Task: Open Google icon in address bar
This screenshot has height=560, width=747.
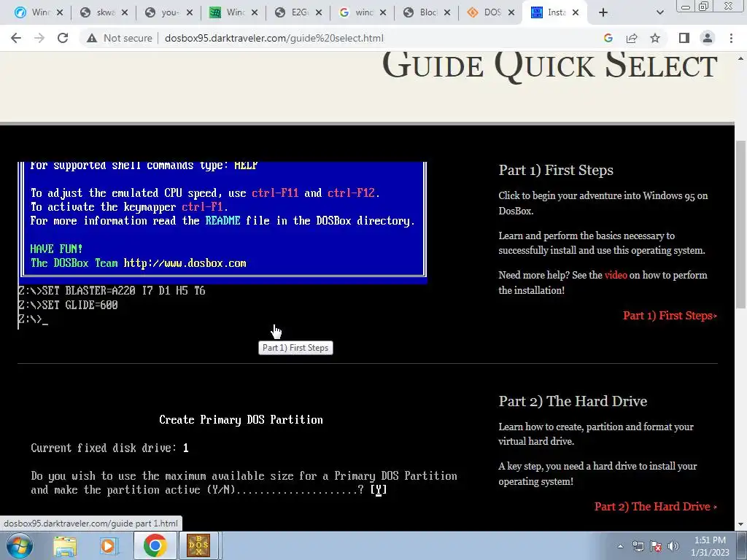Action: click(x=608, y=38)
